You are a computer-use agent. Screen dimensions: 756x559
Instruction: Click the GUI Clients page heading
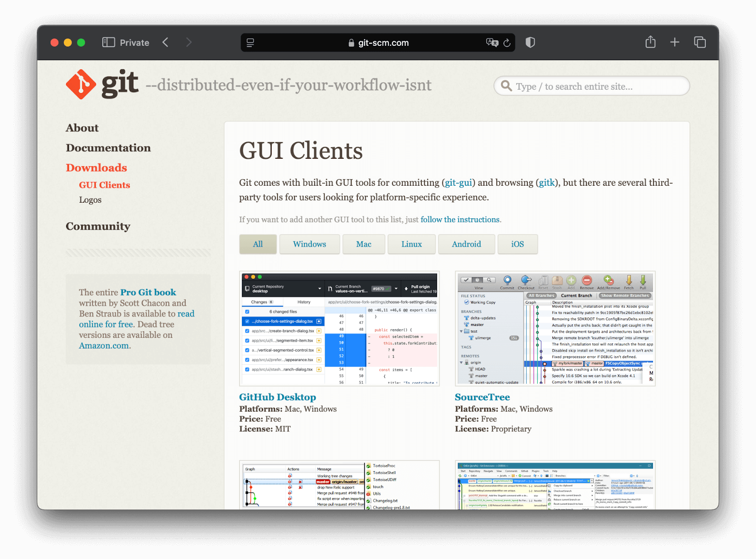pos(301,151)
